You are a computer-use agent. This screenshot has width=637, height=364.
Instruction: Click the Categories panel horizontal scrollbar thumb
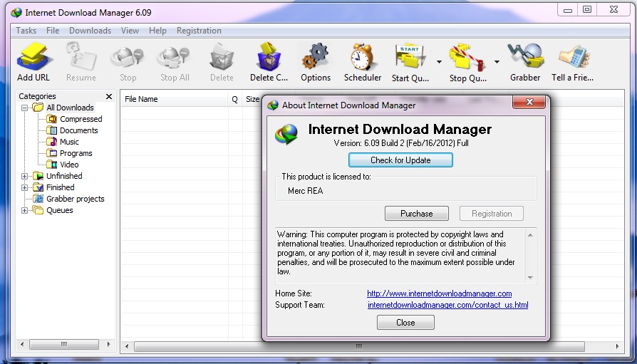pyautogui.click(x=64, y=345)
